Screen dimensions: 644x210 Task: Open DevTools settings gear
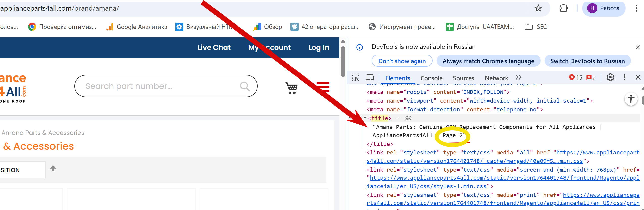click(x=610, y=77)
